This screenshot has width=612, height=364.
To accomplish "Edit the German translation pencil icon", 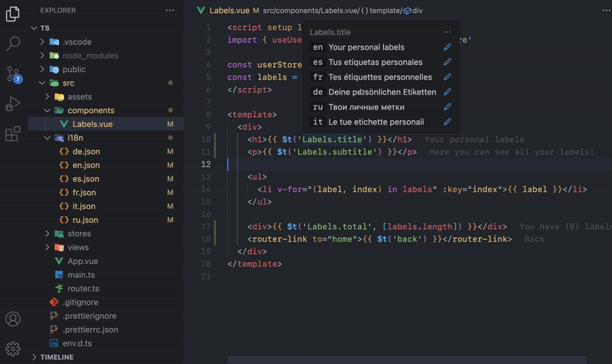I will click(448, 92).
